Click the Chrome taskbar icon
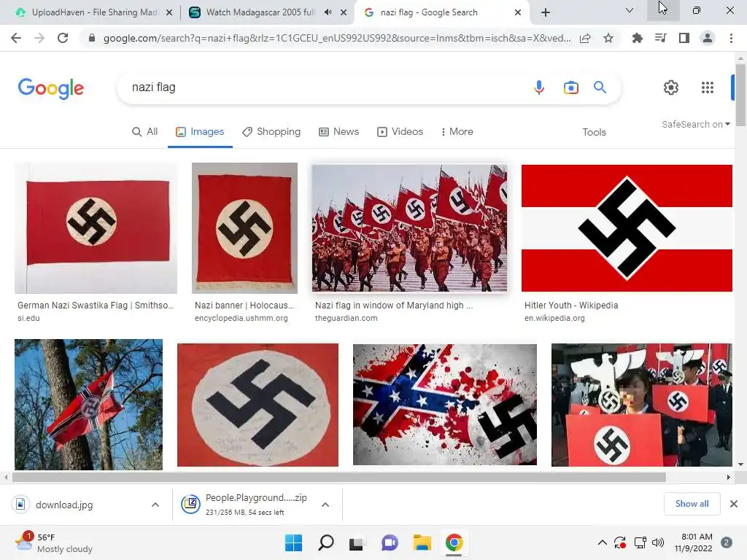Viewport: 747px width, 560px height. [454, 542]
